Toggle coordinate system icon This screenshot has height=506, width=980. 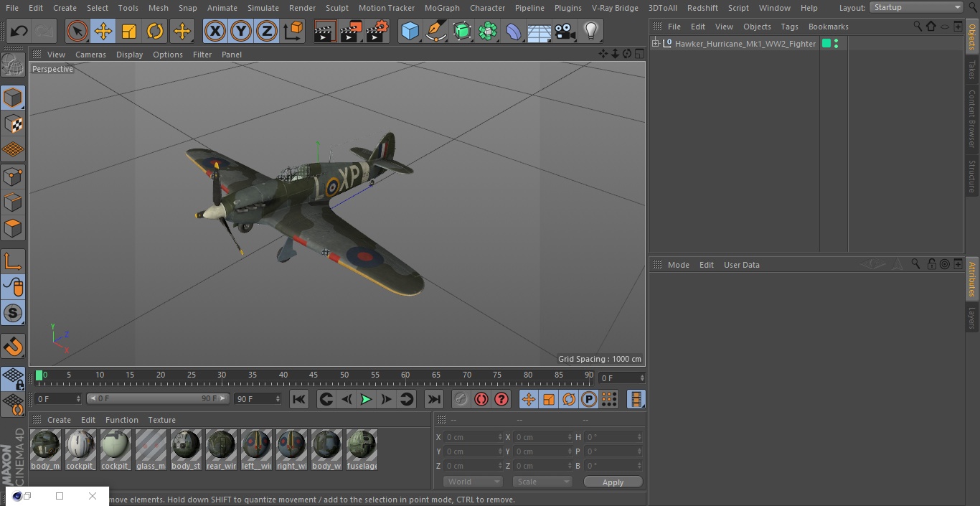(293, 31)
